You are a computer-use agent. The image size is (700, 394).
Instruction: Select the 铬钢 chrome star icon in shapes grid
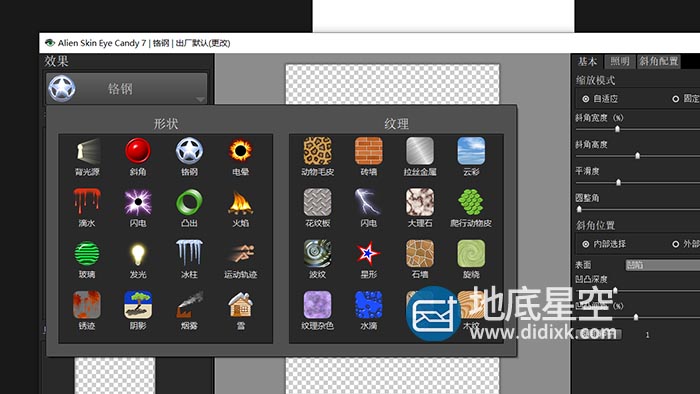point(189,151)
